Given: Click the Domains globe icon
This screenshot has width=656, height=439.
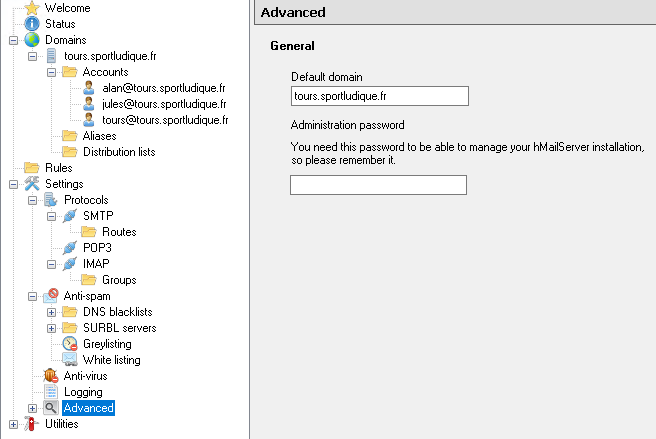Looking at the screenshot, I should (x=31, y=40).
